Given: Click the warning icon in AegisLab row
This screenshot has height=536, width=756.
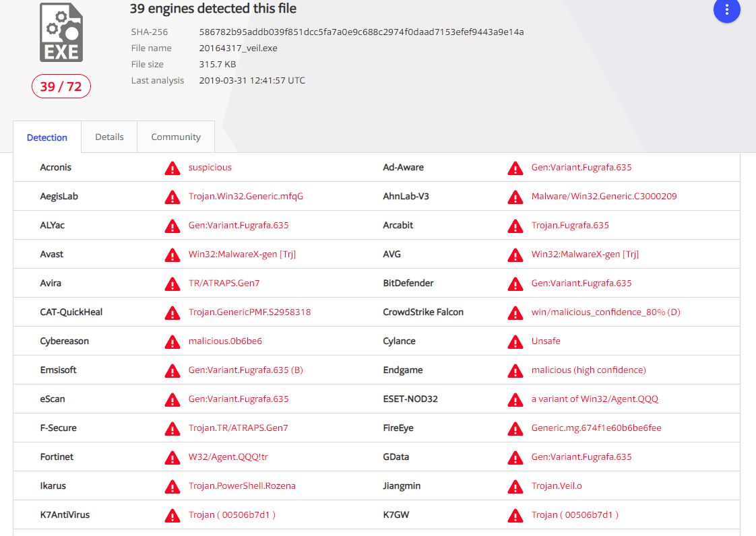Looking at the screenshot, I should pyautogui.click(x=172, y=197).
